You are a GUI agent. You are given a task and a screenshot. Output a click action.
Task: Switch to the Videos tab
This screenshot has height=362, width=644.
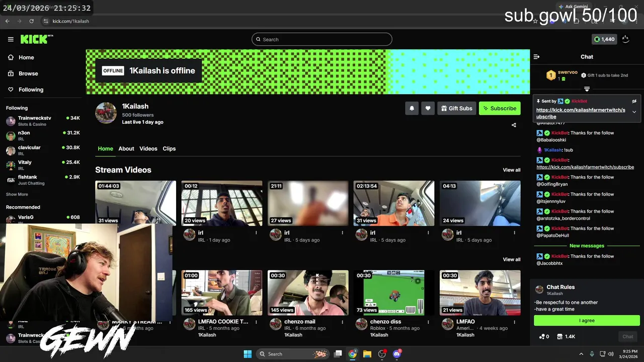[148, 149]
